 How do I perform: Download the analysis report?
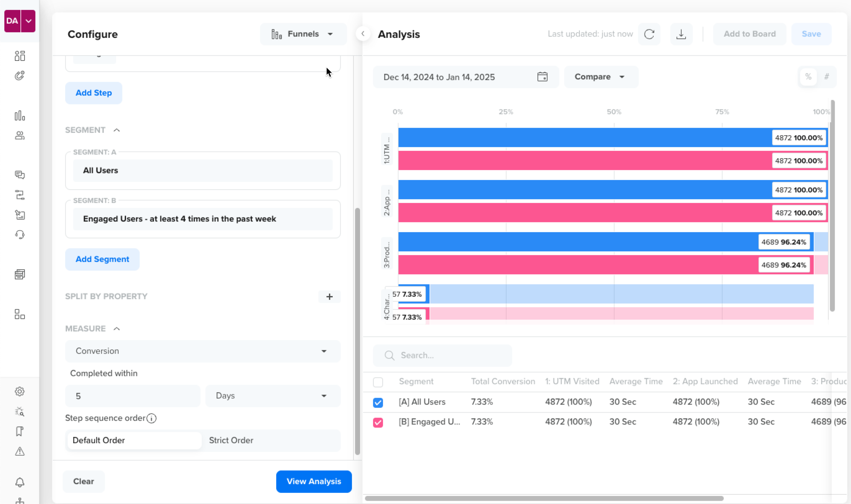coord(681,34)
